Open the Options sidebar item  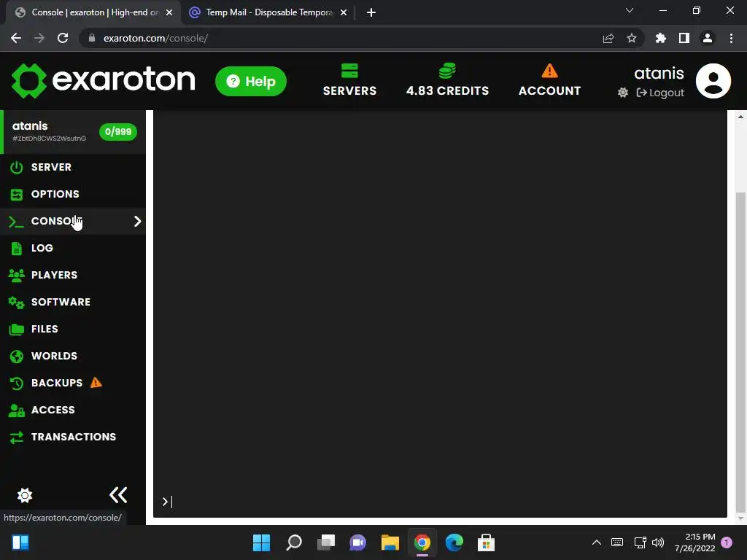point(73,194)
